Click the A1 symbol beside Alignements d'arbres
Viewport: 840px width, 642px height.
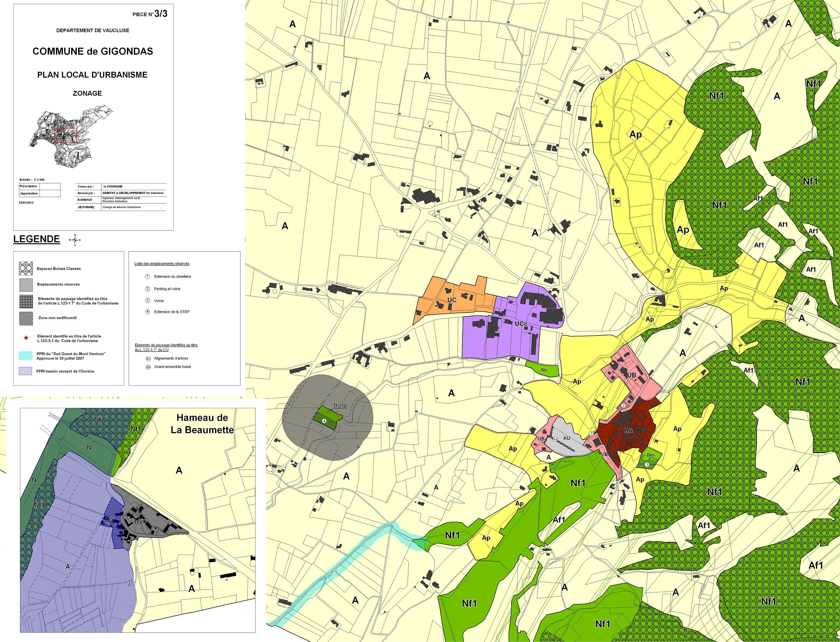click(148, 359)
